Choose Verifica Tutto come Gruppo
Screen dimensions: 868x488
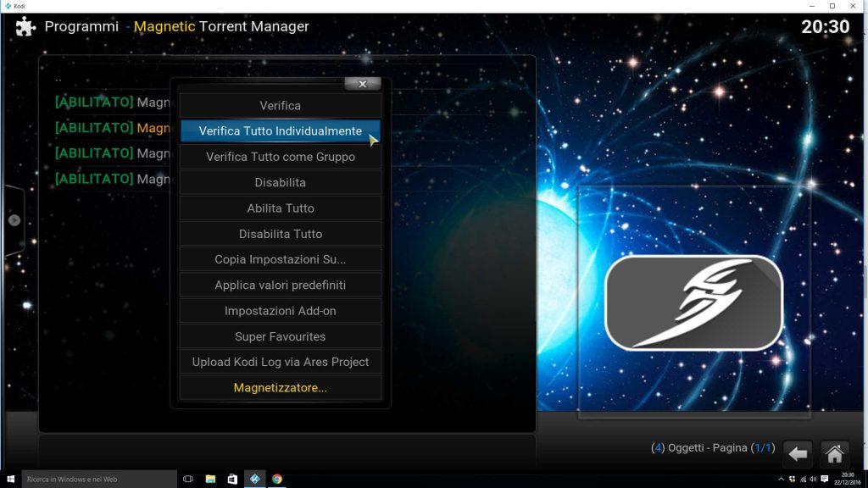click(x=280, y=157)
